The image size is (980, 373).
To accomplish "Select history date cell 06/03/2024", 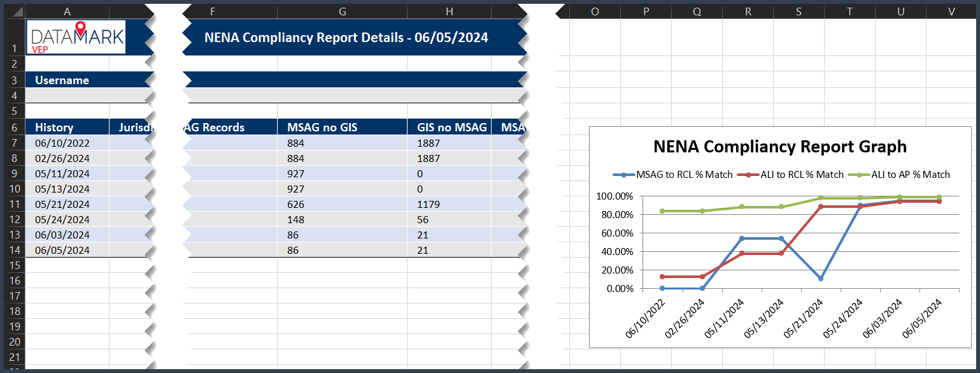I will coord(67,235).
